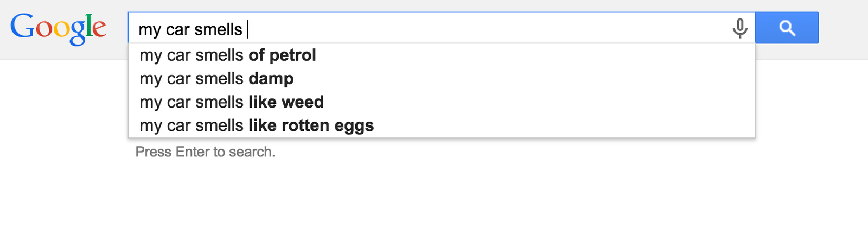Click the bold words "like rotten eggs"
The image size is (868, 226).
[x=311, y=125]
